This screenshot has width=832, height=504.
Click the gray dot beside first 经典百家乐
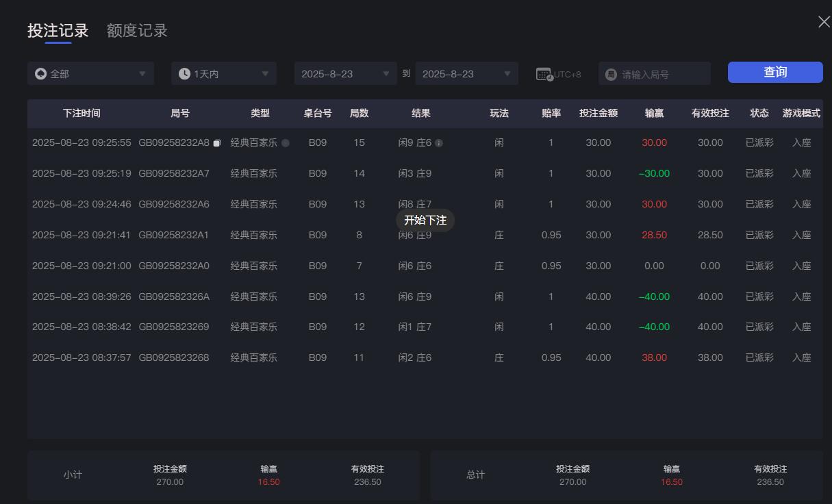pos(286,142)
